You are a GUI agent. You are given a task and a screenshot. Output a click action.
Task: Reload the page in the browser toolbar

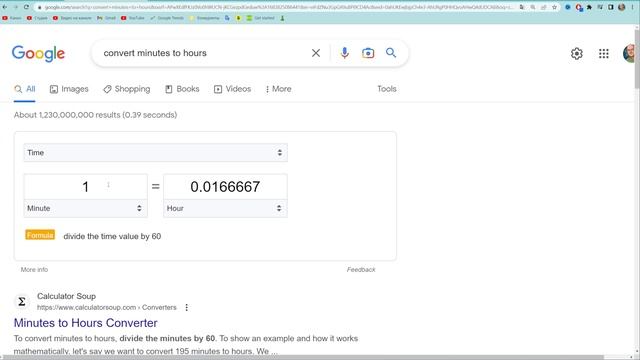(x=26, y=7)
